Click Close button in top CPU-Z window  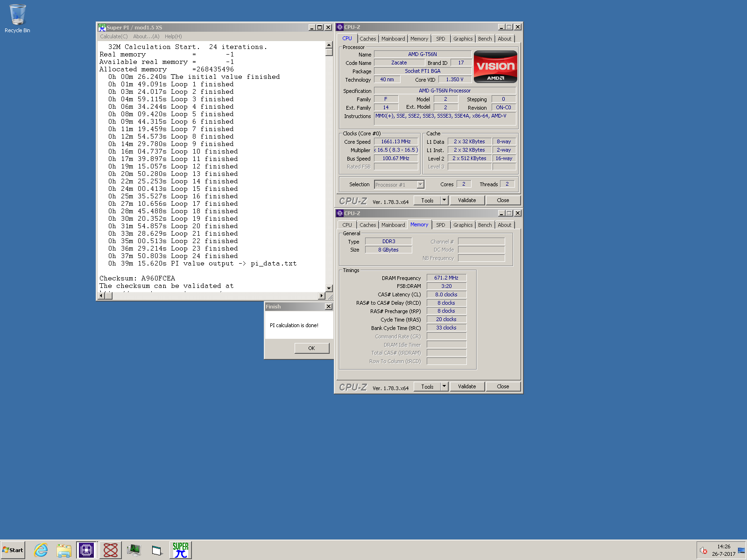(x=503, y=200)
